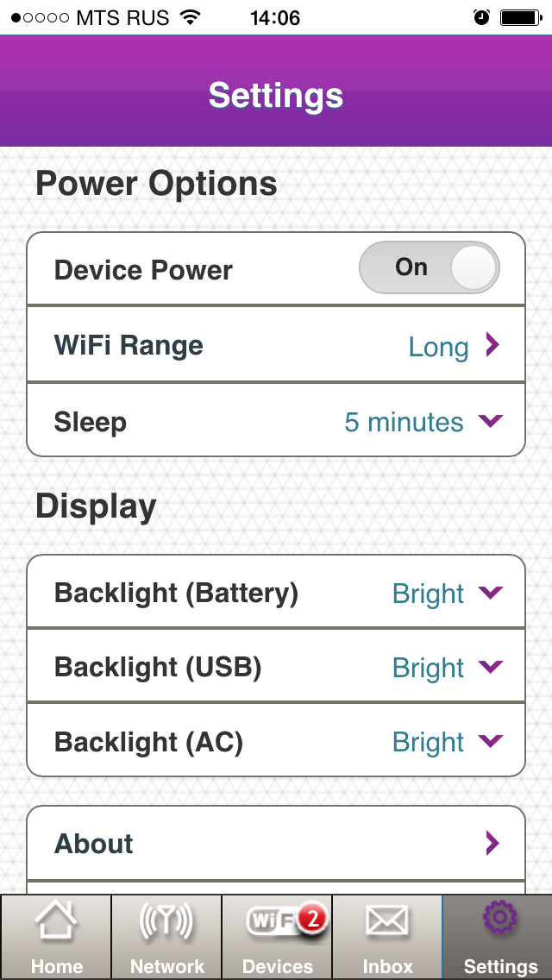Tap the red badge showing 2
Viewport: 552px width, 980px height.
click(x=311, y=919)
